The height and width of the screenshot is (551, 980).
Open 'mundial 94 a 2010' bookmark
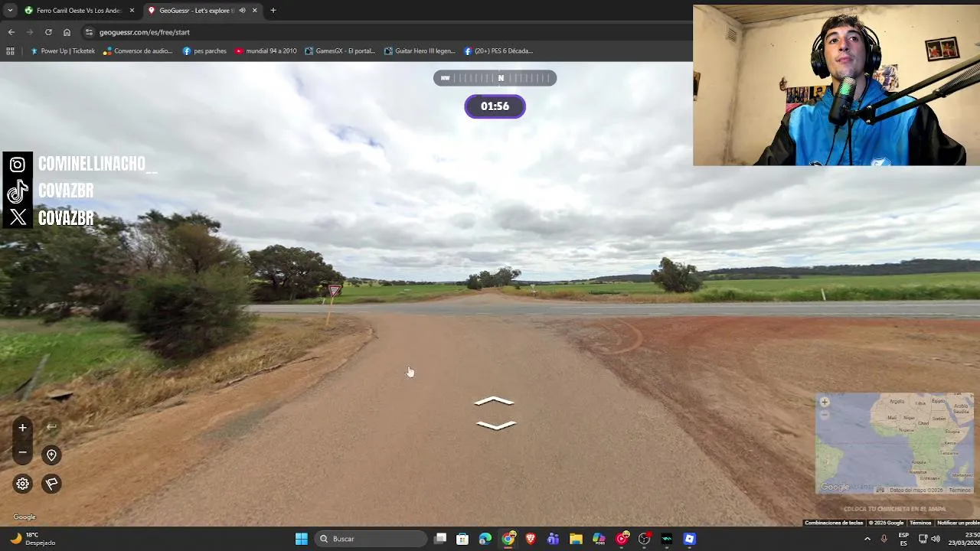point(266,51)
